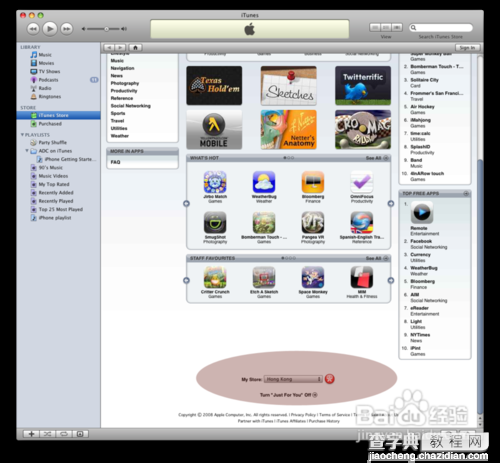The height and width of the screenshot is (463, 500).
Task: Open the Etch A Sketch app icon
Action: click(264, 277)
